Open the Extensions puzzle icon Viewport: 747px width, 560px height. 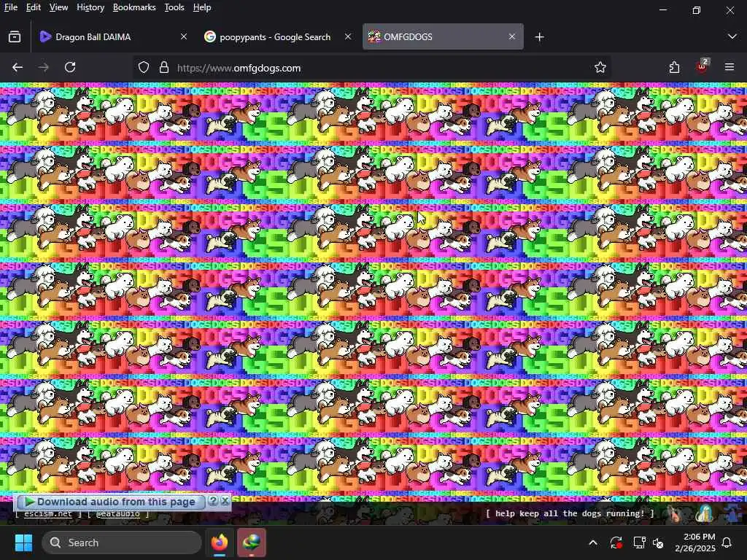pyautogui.click(x=674, y=68)
